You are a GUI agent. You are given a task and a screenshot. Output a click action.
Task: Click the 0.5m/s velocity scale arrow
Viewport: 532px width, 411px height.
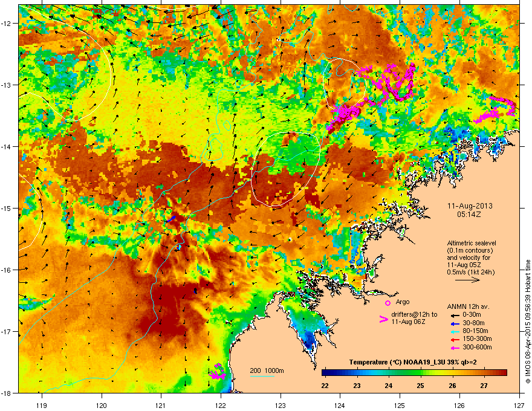(467, 280)
